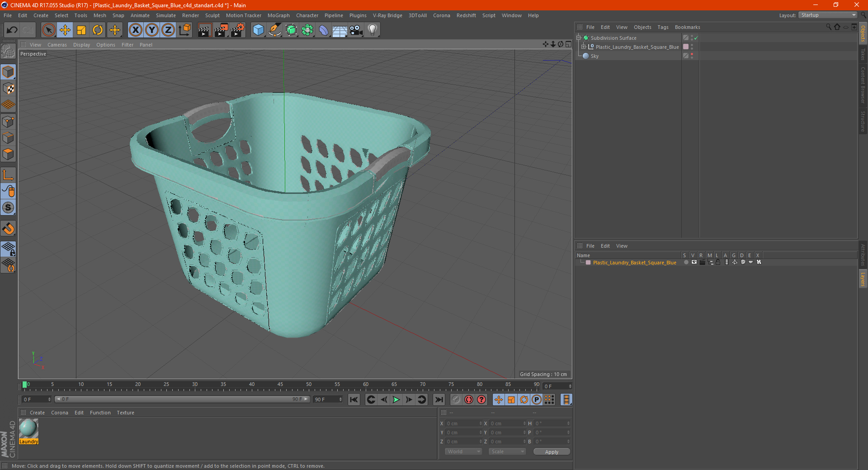Screen dimensions: 868x470
Task: Click the Floor environment icon
Action: point(340,30)
